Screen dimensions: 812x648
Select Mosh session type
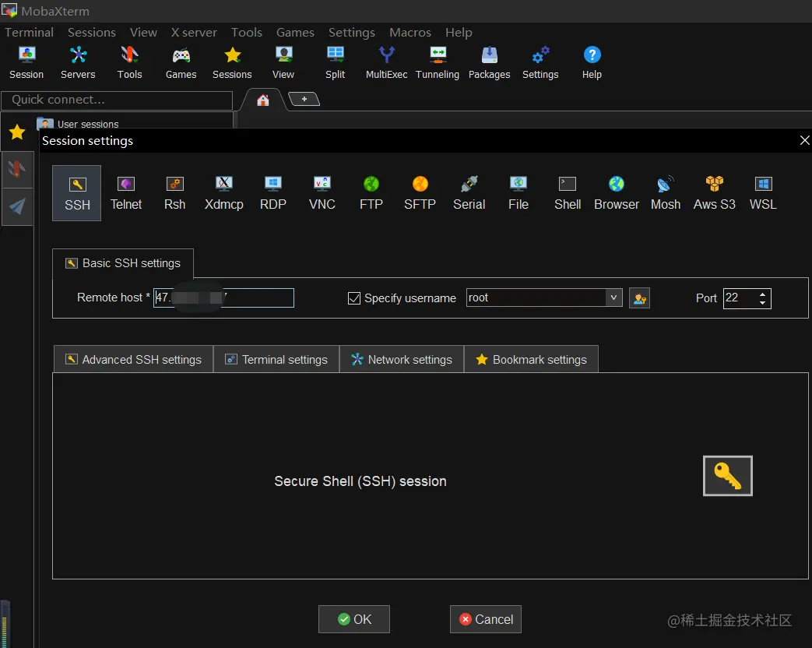(x=666, y=193)
